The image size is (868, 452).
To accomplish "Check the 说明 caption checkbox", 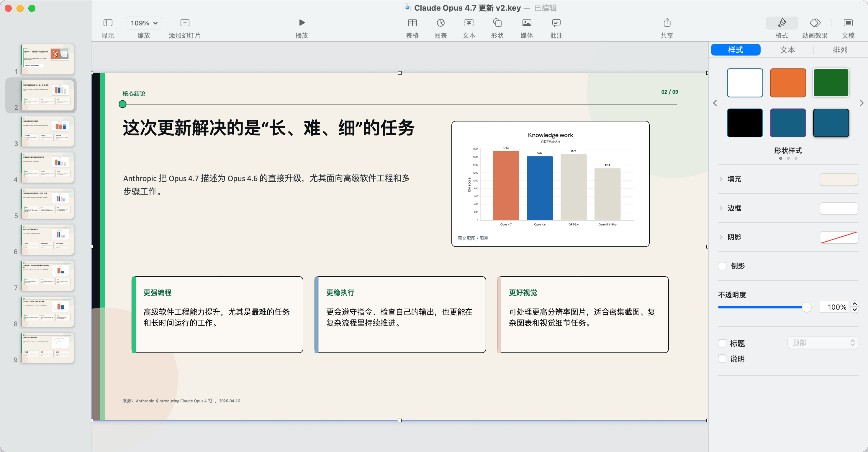I will click(x=722, y=359).
